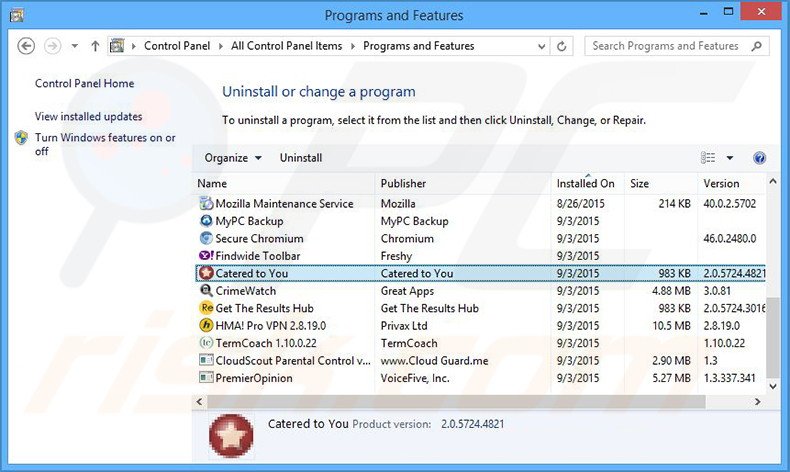This screenshot has height=472, width=790.
Task: Open Control Panel Home link
Action: click(x=84, y=84)
